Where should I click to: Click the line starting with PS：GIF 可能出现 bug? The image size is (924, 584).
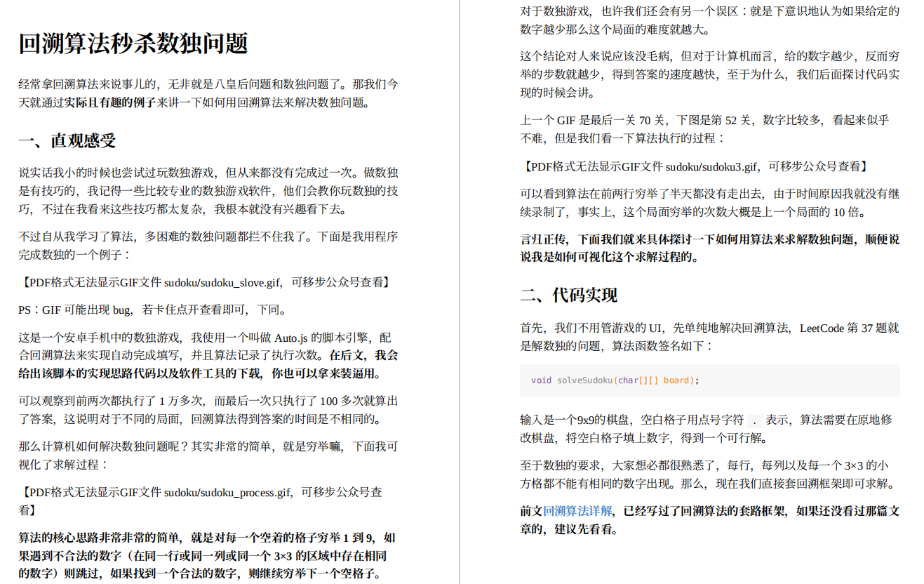pos(153,310)
